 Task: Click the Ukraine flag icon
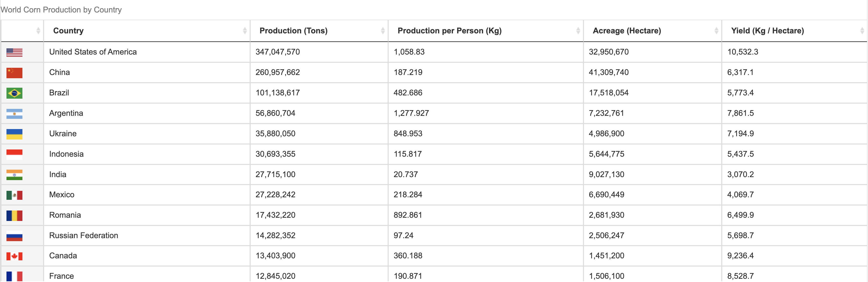pos(14,134)
